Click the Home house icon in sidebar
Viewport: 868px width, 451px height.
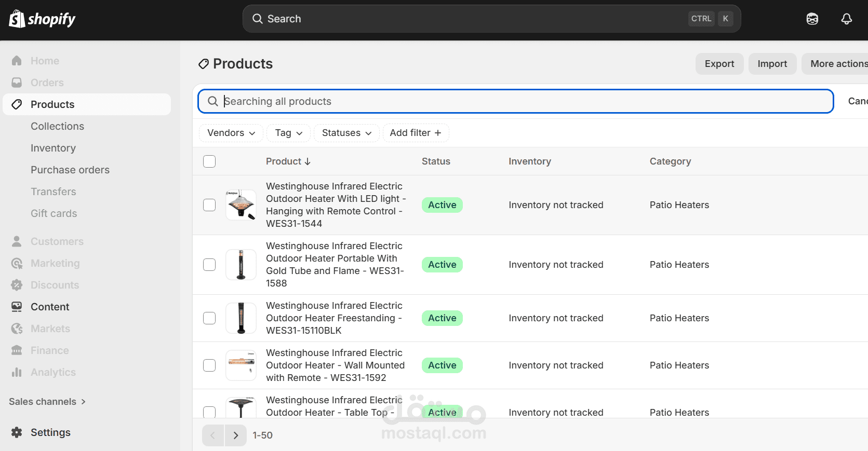(x=17, y=61)
